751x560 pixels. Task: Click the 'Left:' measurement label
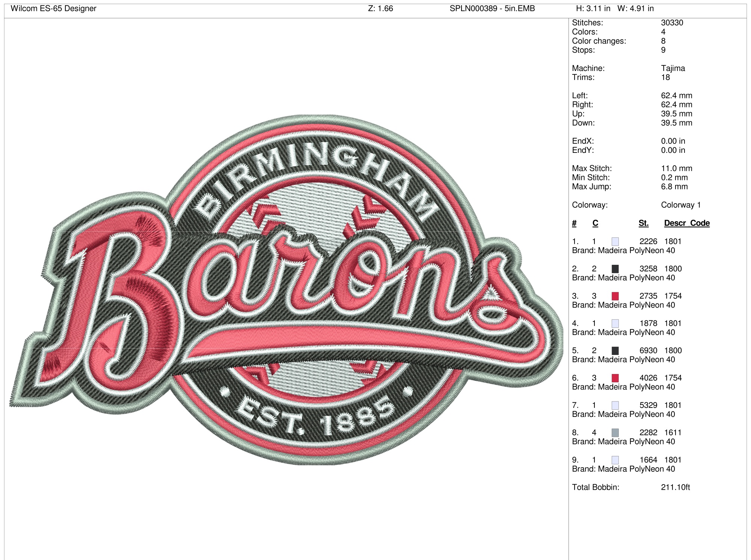(x=580, y=95)
